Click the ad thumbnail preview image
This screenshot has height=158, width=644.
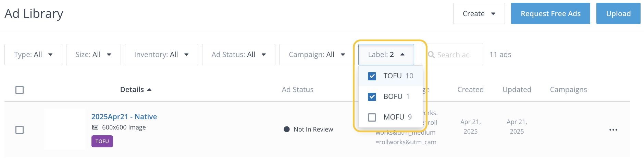coord(65,129)
